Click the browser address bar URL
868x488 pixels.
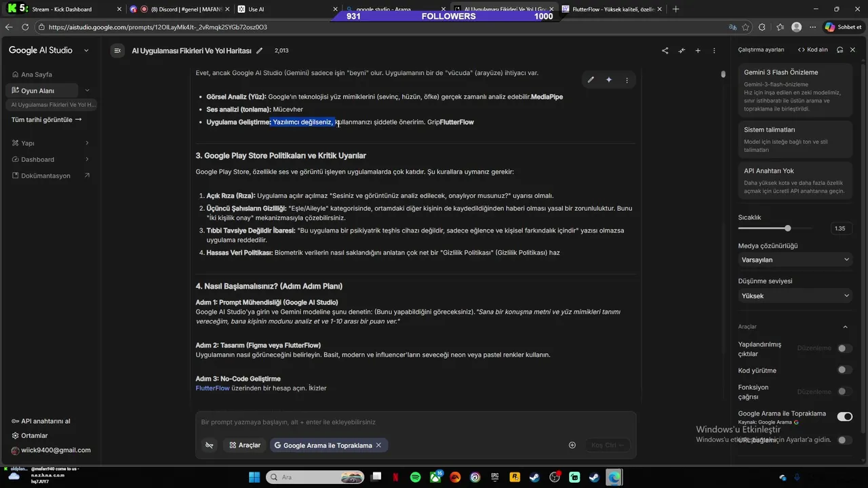tap(158, 27)
